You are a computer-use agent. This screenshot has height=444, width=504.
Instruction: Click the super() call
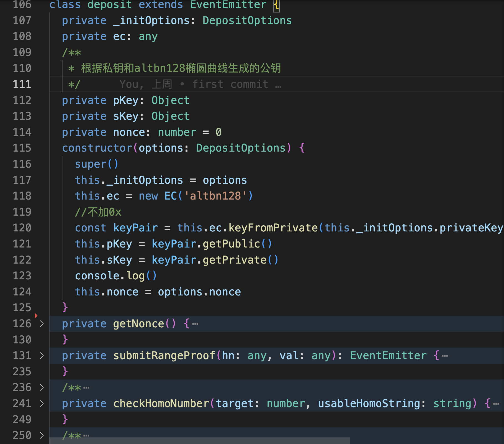[97, 164]
